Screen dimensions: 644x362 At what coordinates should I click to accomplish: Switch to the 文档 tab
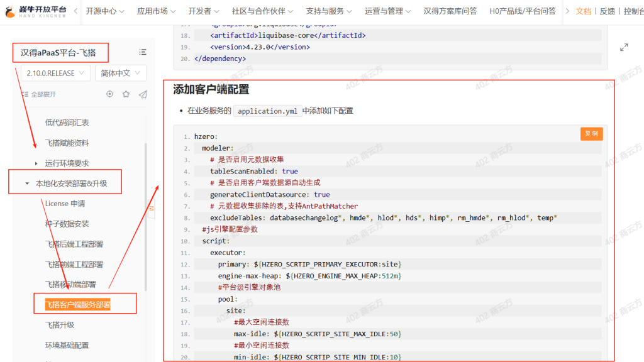(583, 11)
